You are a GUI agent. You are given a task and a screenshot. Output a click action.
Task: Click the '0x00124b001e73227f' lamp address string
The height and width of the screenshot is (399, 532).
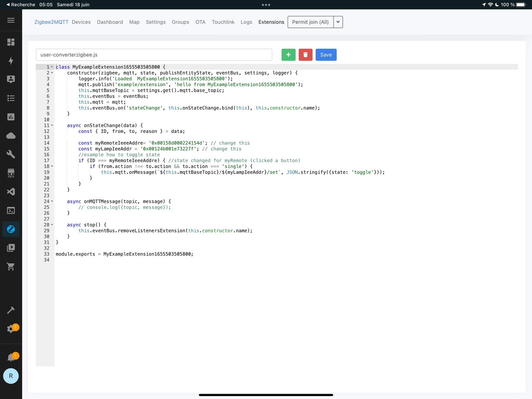(168, 149)
